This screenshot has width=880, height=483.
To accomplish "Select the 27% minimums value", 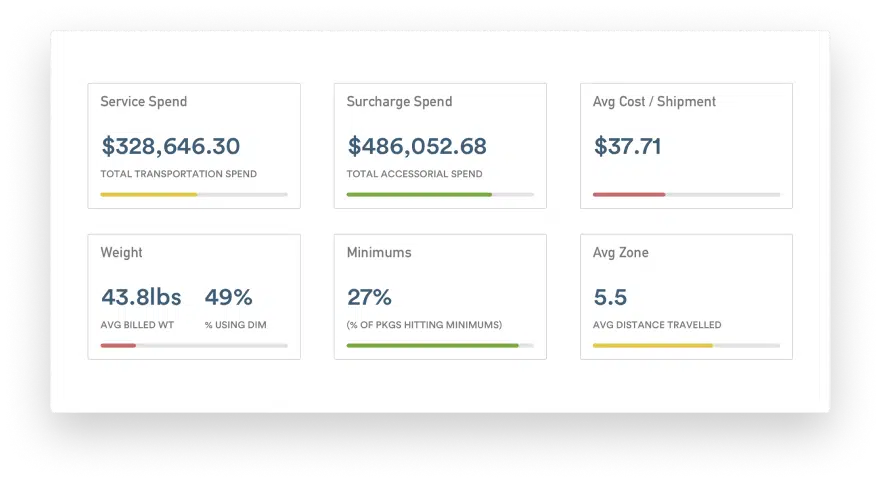I will tap(369, 297).
